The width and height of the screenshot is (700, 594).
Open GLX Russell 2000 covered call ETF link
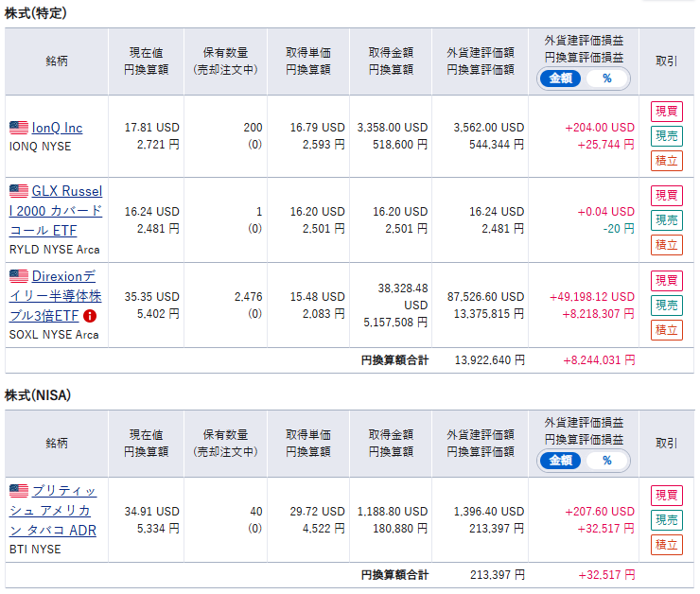point(56,211)
